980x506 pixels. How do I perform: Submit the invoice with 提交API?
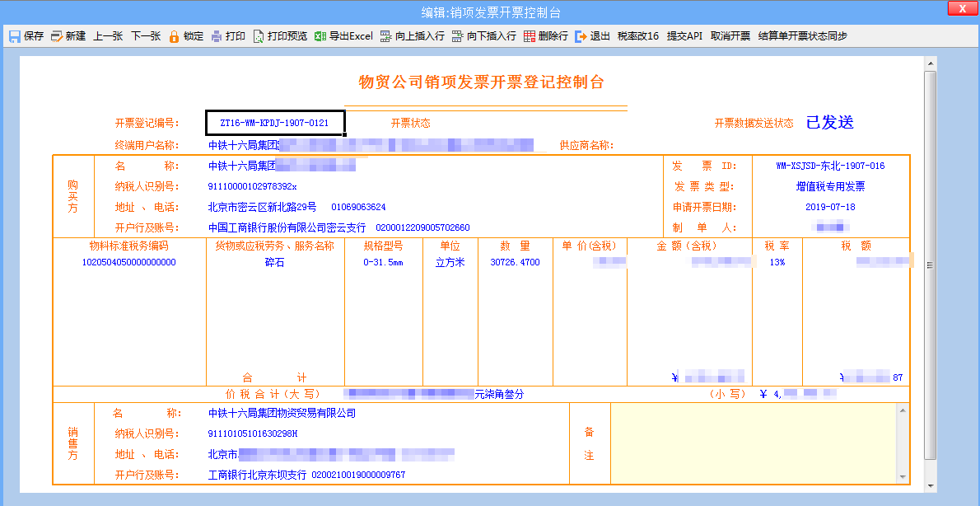coord(685,36)
